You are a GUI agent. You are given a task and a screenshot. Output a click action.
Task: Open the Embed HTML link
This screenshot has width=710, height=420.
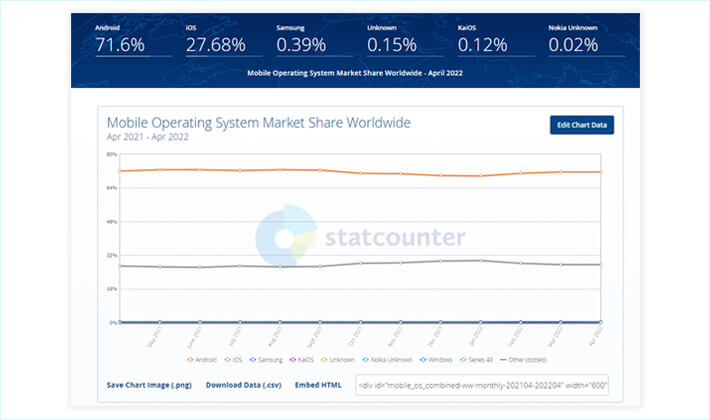(318, 385)
